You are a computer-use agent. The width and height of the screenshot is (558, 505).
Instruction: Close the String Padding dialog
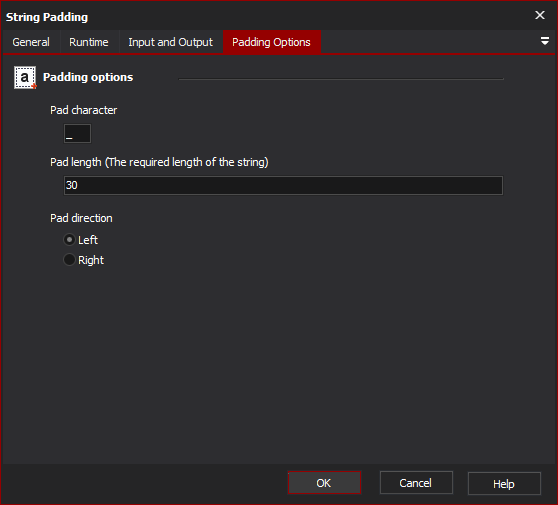coord(540,15)
